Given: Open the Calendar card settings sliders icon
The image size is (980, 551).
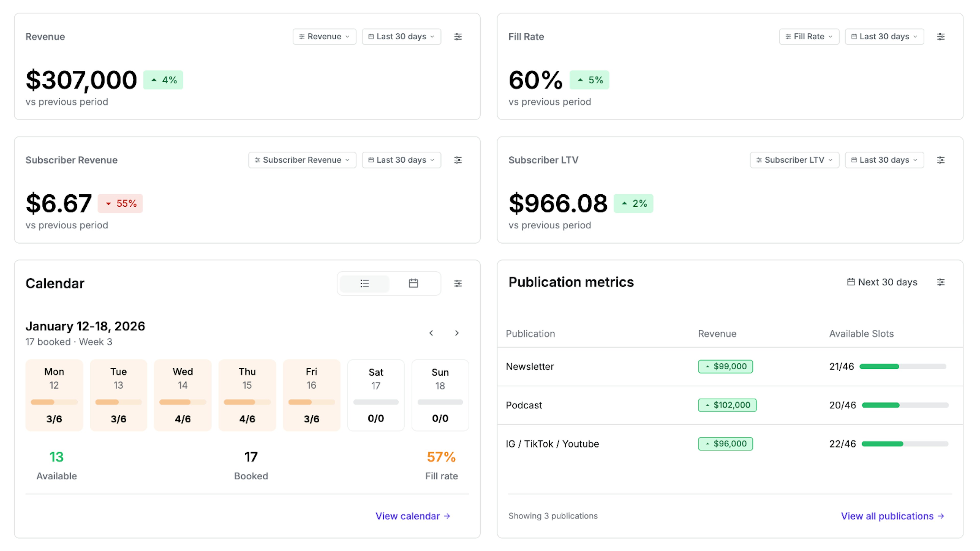Looking at the screenshot, I should [458, 283].
